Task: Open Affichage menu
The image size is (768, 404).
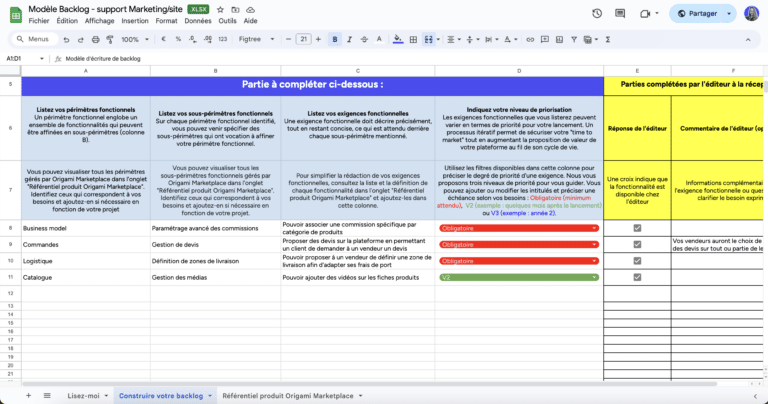Action: [x=99, y=21]
